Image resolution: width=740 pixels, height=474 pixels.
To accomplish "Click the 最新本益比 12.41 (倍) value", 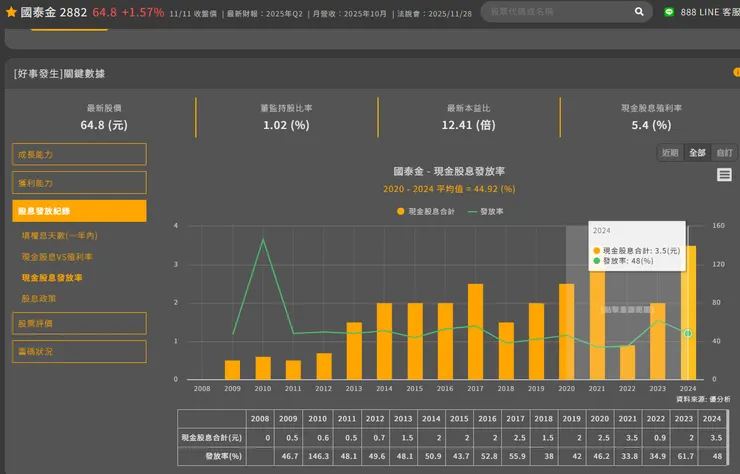I will point(469,125).
